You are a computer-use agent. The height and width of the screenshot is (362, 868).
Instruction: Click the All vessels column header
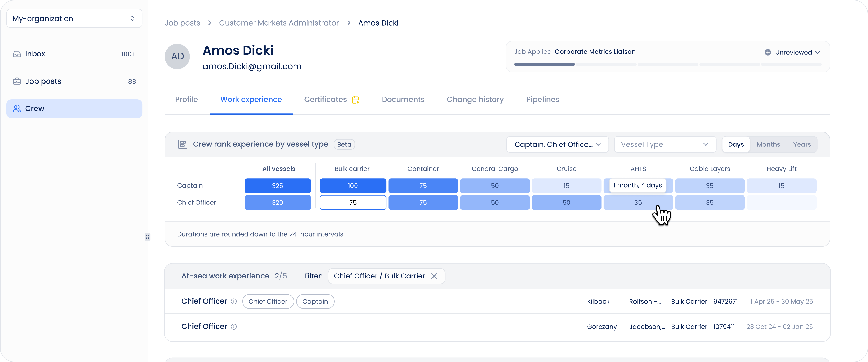click(x=279, y=169)
